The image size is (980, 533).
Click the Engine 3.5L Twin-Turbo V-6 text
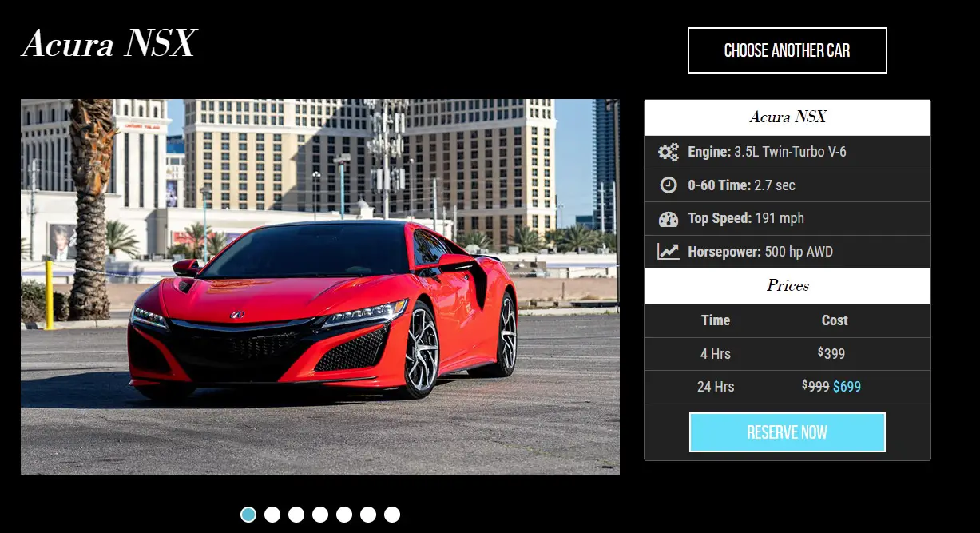767,152
